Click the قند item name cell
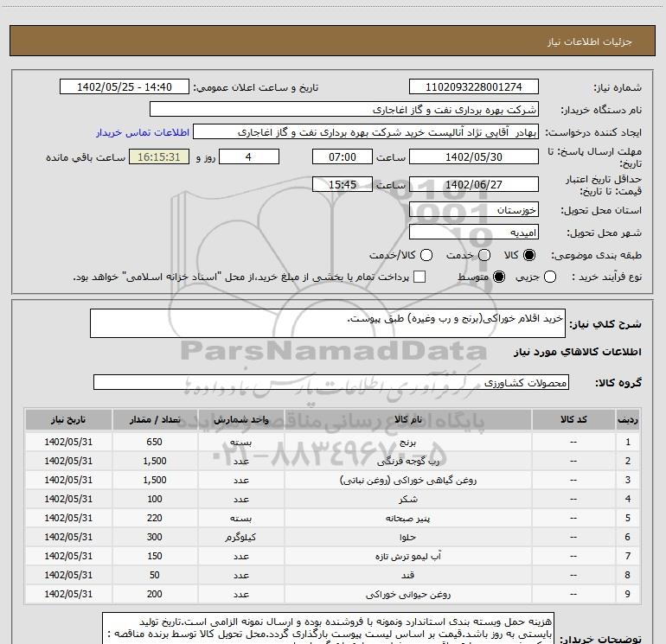Viewport: 666px width, 644px height. click(x=407, y=575)
